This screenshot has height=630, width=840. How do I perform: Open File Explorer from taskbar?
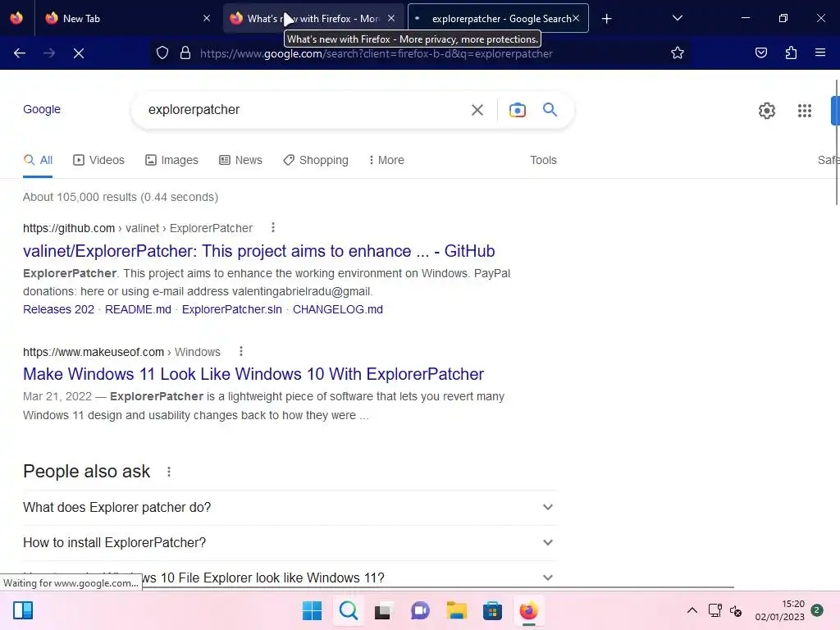[x=456, y=610]
